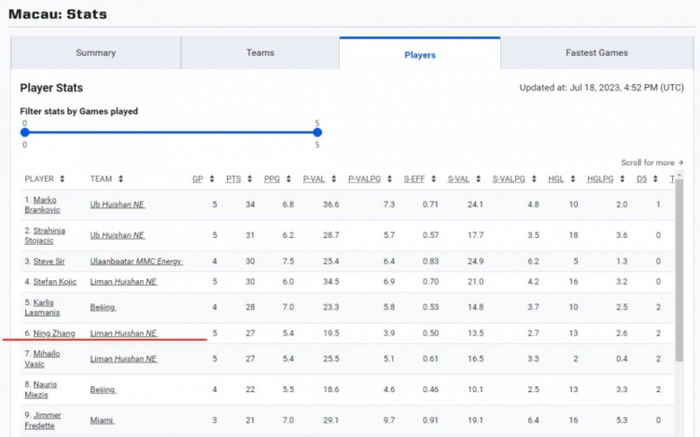The width and height of the screenshot is (700, 437).
Task: Open Marko Brankovic player link
Action: click(42, 204)
